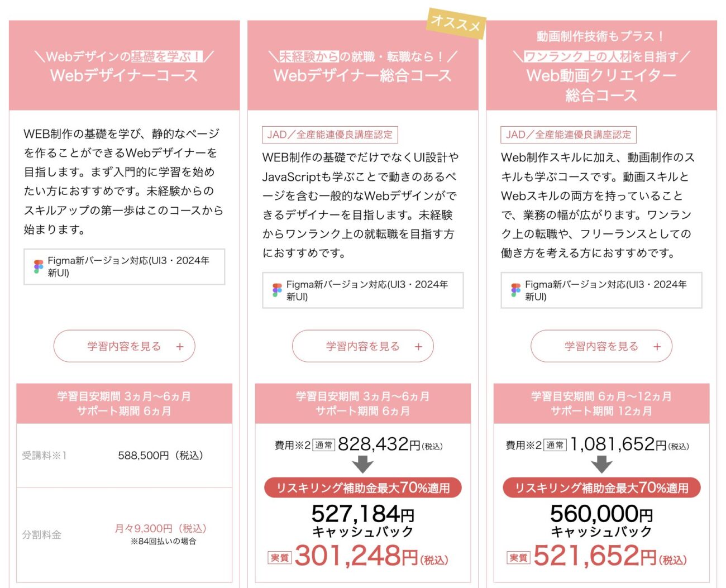This screenshot has width=726, height=588.
Task: Click リスキリング補助金最大70%適用 pill in middle card
Action: [x=362, y=487]
